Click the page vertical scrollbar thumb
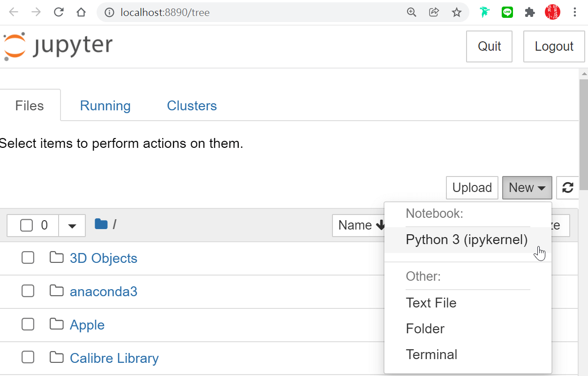The height and width of the screenshot is (376, 588). (584, 135)
